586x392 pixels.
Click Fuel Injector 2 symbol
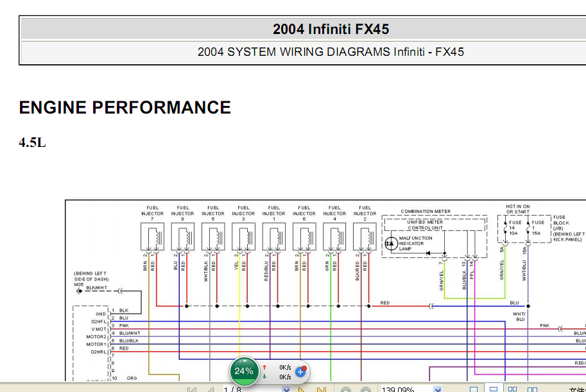tap(365, 237)
